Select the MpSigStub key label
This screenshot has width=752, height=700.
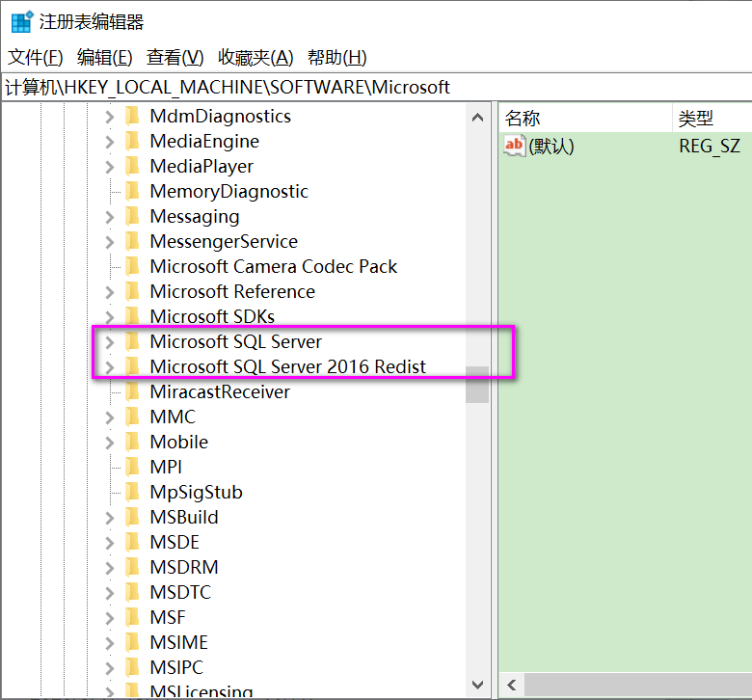coord(196,493)
